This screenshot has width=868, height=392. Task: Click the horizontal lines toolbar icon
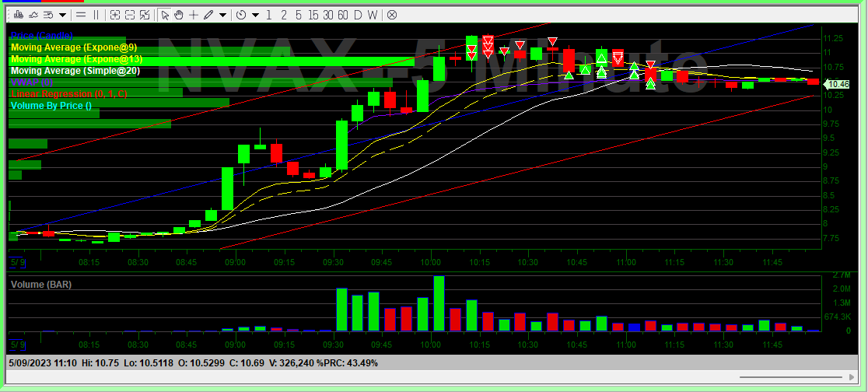click(x=80, y=15)
